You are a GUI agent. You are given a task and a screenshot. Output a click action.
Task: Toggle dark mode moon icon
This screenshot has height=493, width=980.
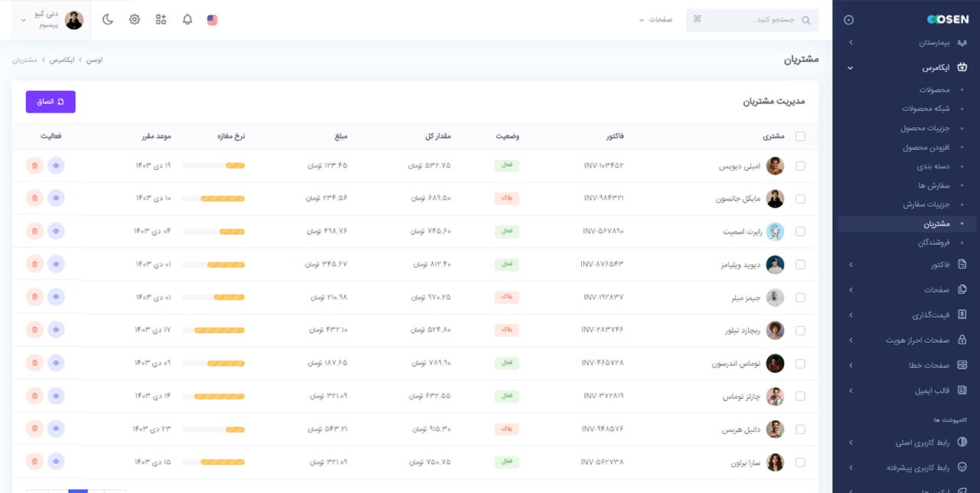pyautogui.click(x=108, y=20)
